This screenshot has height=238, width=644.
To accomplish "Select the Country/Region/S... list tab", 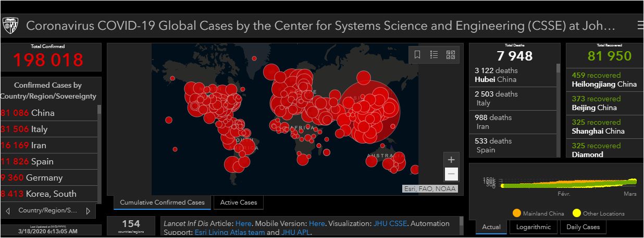I will [x=47, y=210].
